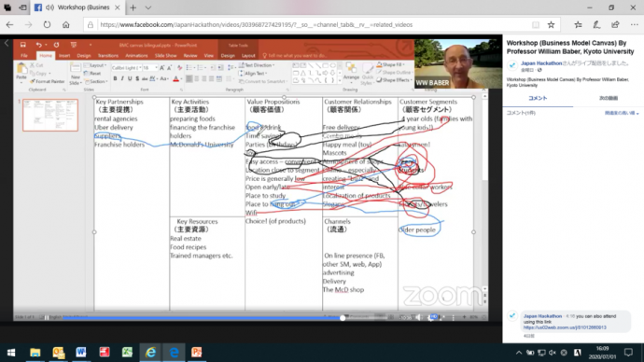The width and height of the screenshot is (644, 362).
Task: Open the Japan Hackathon page link
Action: point(541,63)
